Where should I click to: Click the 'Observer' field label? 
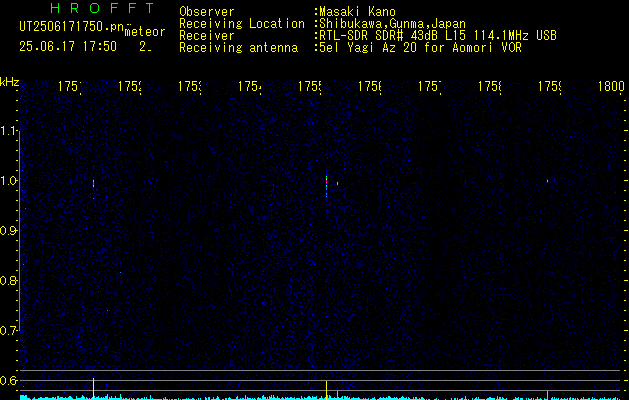[x=207, y=12]
